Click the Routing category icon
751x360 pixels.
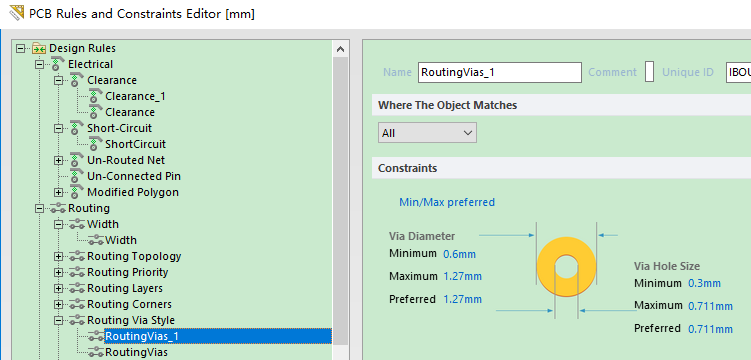point(58,208)
